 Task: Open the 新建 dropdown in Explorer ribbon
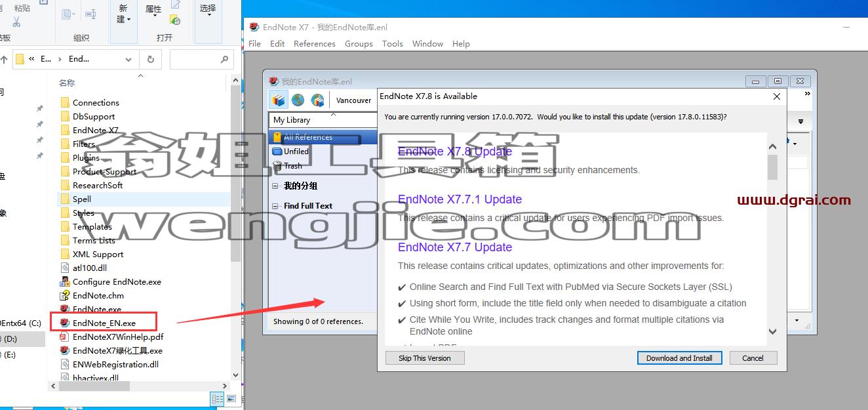[123, 13]
